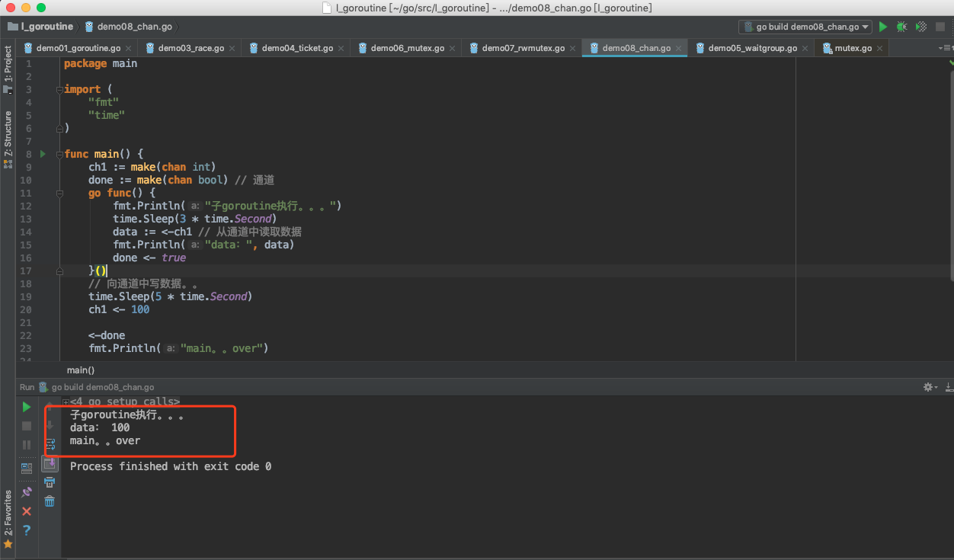Clear console output with trash icon
Image resolution: width=954 pixels, height=560 pixels.
tap(50, 501)
